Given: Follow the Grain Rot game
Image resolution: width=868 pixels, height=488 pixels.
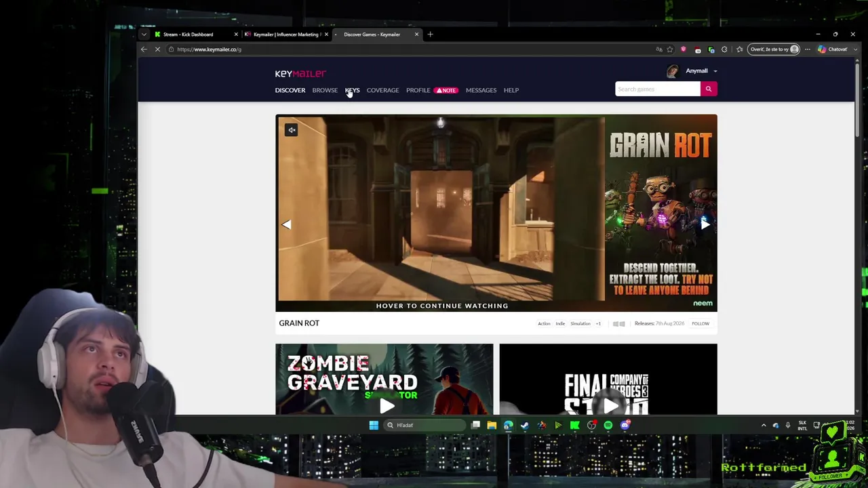Looking at the screenshot, I should coord(701,324).
